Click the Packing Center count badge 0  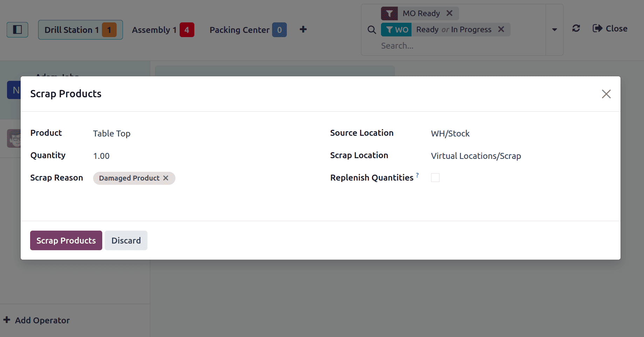click(x=279, y=30)
